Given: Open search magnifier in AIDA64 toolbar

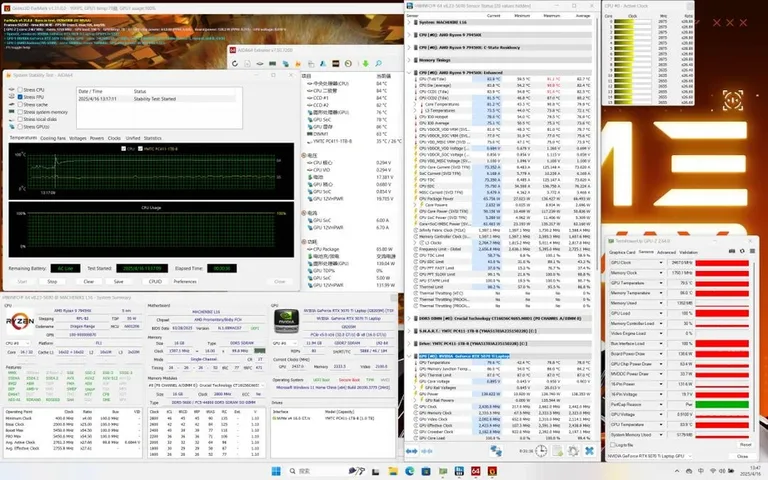Looking at the screenshot, I should pyautogui.click(x=379, y=64).
